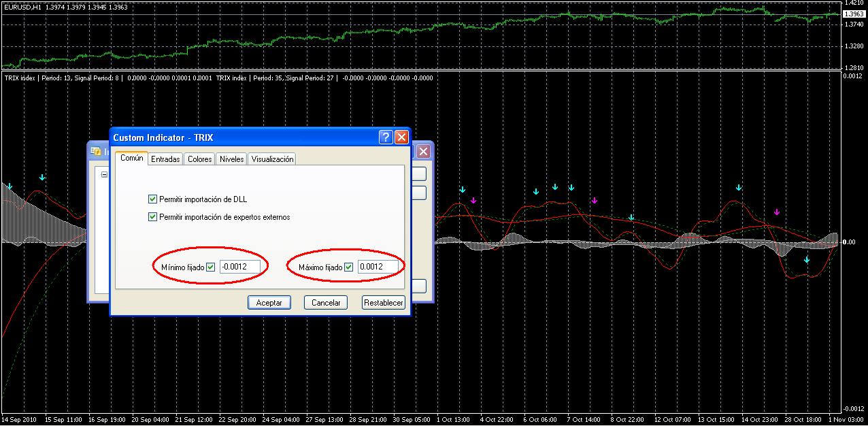
Task: Click the cyan arrow near 28 Oct
Action: tap(807, 260)
